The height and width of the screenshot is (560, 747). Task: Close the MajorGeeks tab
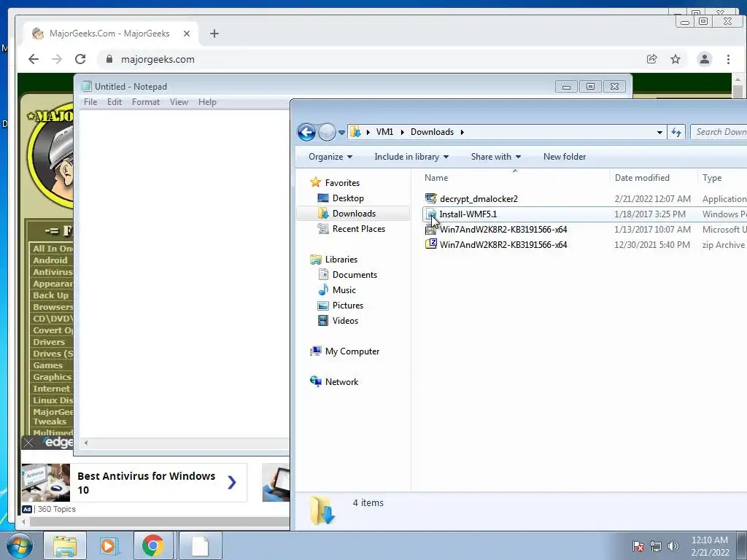(187, 34)
